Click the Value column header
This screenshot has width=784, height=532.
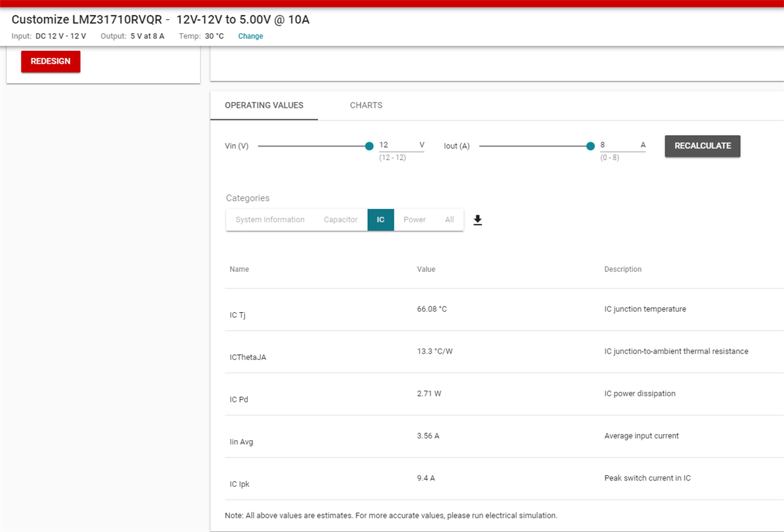426,270
